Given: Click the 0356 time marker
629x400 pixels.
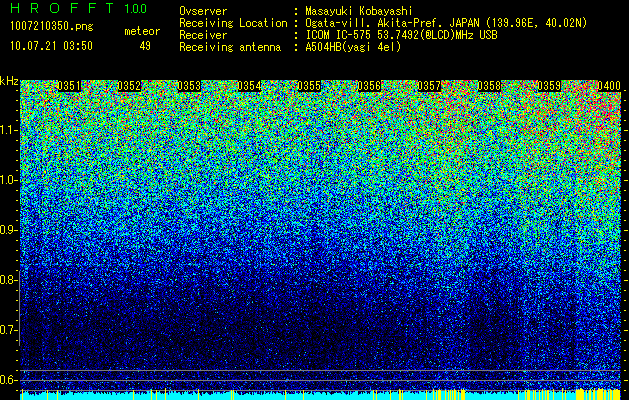Looking at the screenshot, I should [369, 86].
